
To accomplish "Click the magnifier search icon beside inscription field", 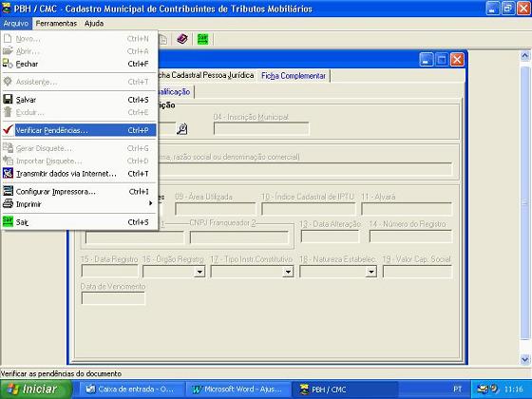I will pos(182,129).
